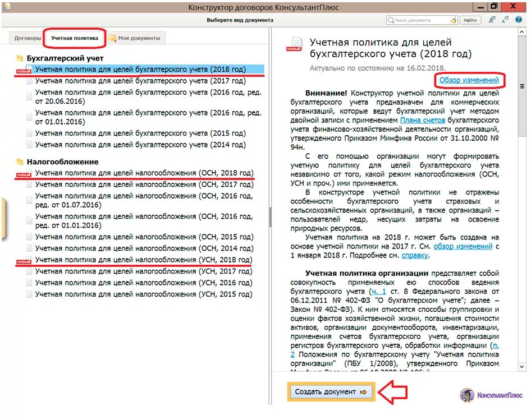Image resolution: width=531 pixels, height=420 pixels.
Task: Click the magnifier icon in the search box
Action: coord(391,20)
